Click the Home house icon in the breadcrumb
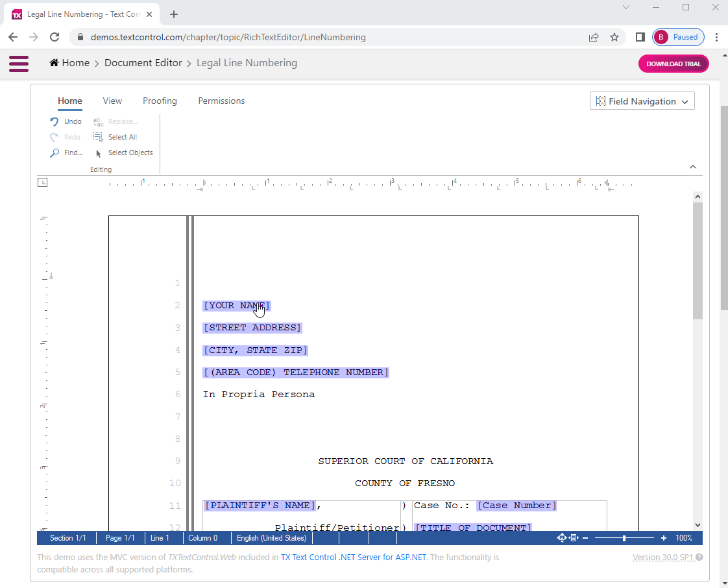This screenshot has width=728, height=588. (55, 63)
